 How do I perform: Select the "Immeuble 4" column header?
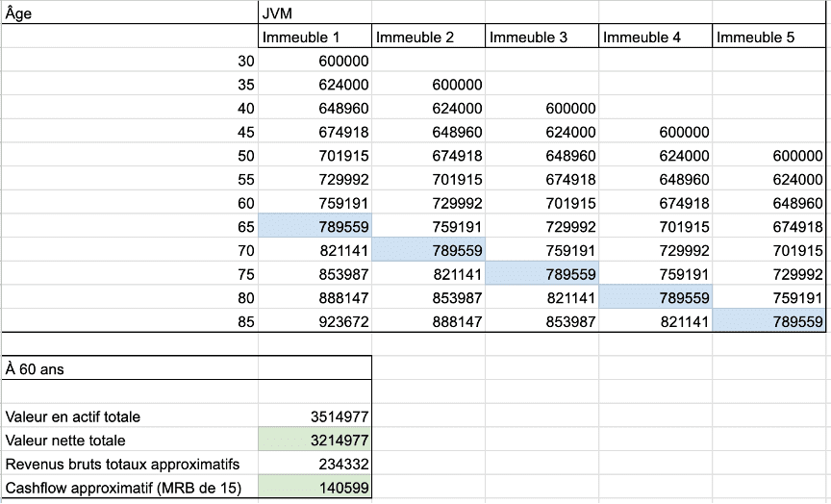click(655, 38)
